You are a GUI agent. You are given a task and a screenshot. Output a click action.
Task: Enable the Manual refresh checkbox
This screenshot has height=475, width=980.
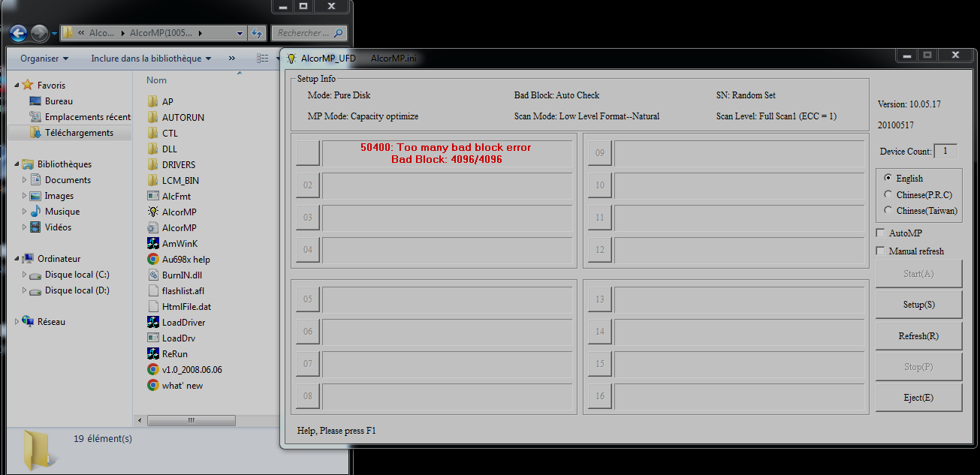tap(881, 251)
